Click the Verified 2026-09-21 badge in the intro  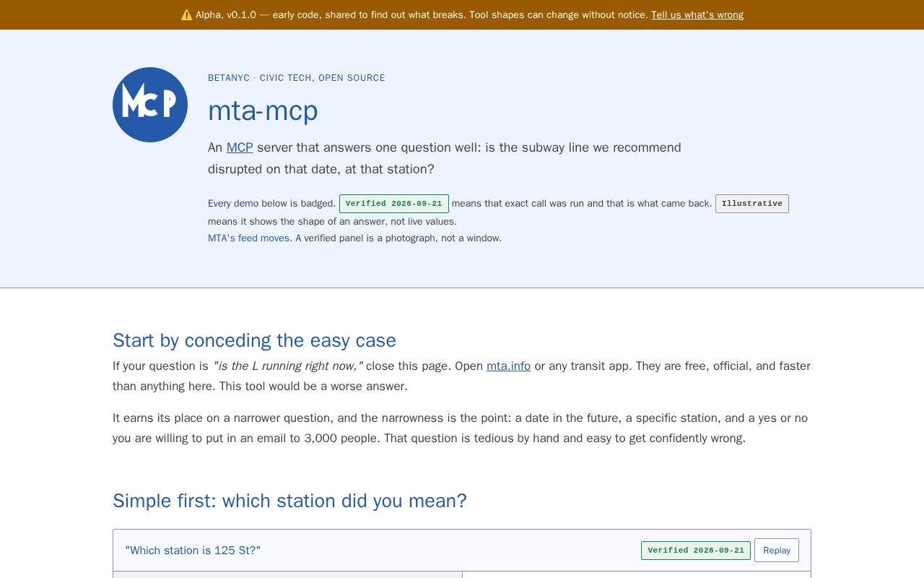point(394,204)
